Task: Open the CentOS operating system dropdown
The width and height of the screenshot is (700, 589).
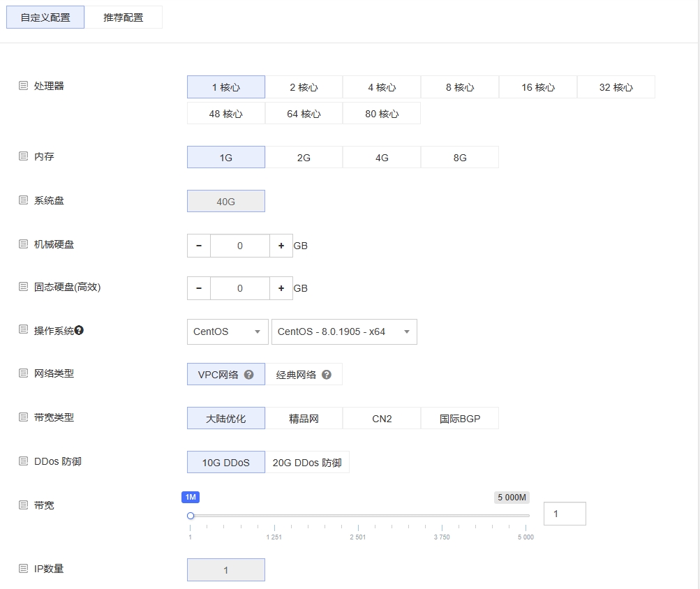Action: (228, 332)
